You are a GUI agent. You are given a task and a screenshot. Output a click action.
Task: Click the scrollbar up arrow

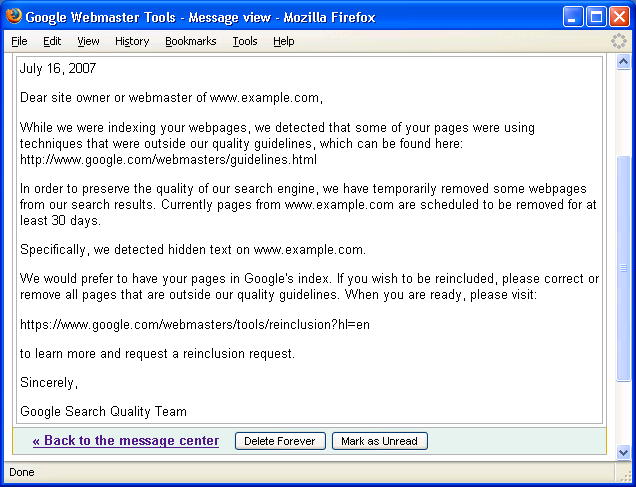pos(623,62)
